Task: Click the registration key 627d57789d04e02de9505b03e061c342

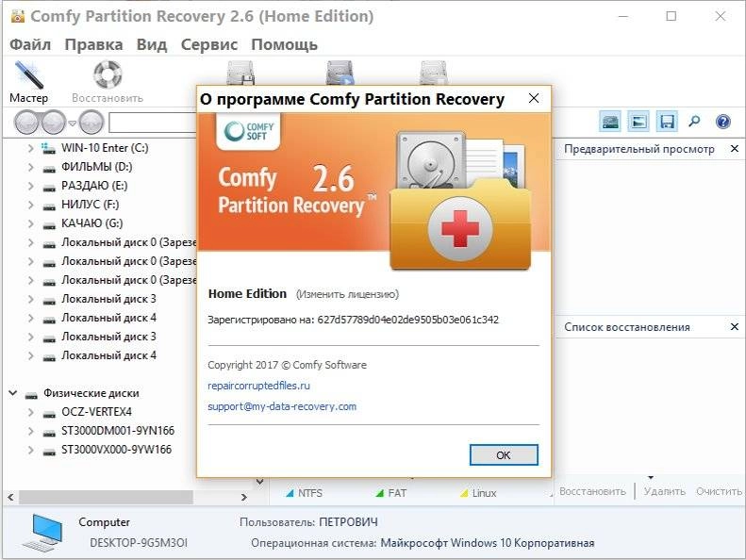Action: (x=407, y=320)
